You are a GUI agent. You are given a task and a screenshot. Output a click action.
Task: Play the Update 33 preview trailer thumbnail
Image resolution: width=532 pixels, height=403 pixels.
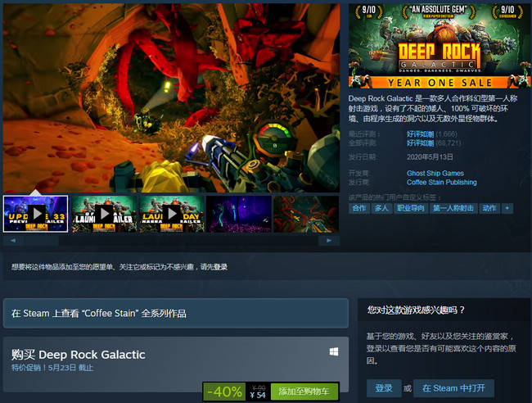(x=36, y=214)
